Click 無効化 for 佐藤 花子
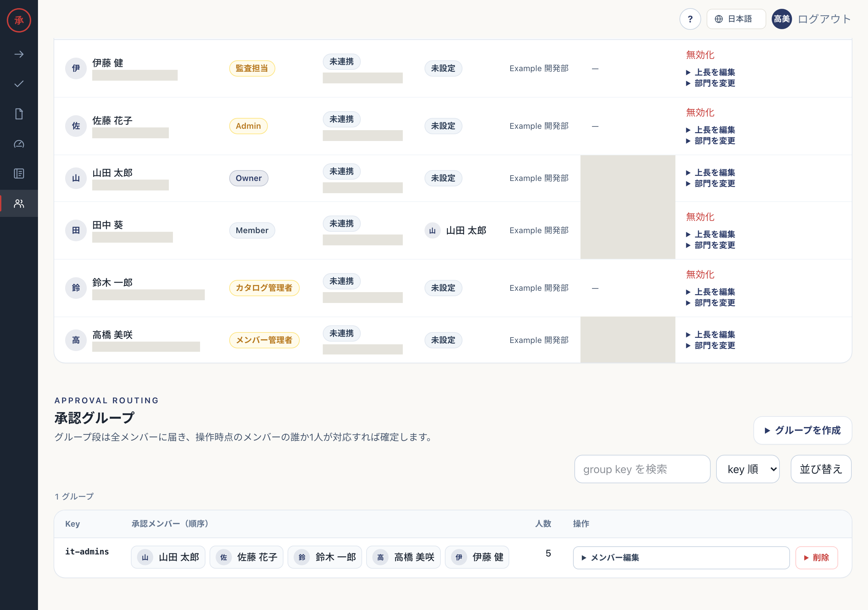The height and width of the screenshot is (610, 868). click(700, 113)
